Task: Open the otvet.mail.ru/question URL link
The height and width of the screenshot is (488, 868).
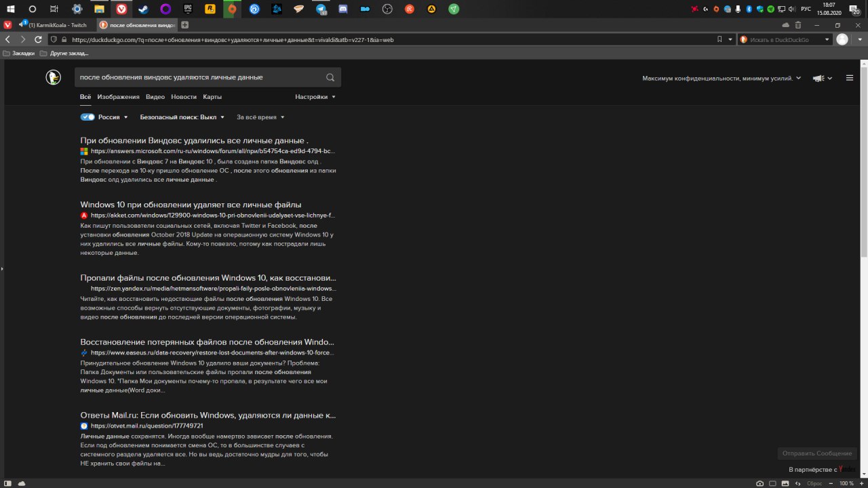Action: tap(146, 426)
